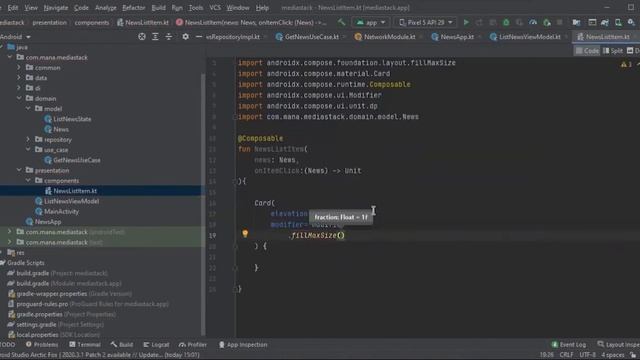Switch to NetworkModule.kt tab

389,37
